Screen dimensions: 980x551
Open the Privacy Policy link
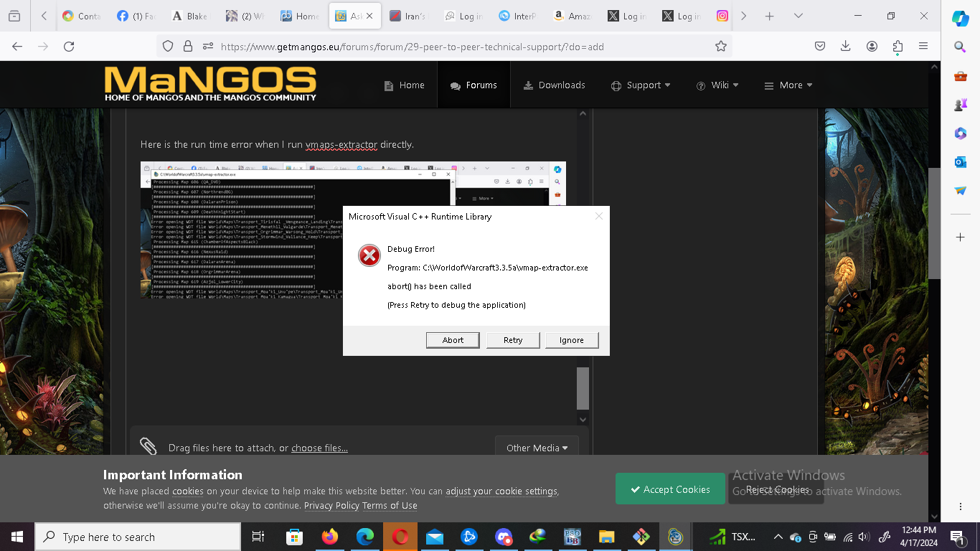(331, 505)
